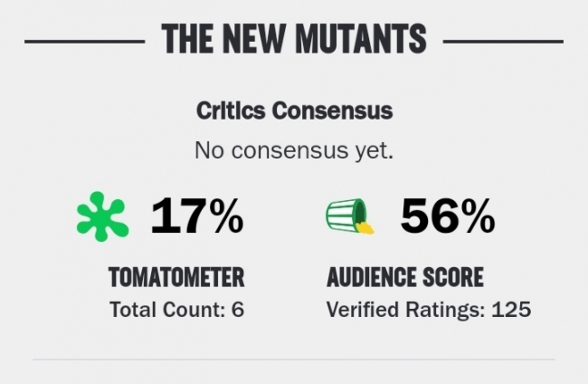588x384 pixels.
Task: Click the horizontal line left of title
Action: pyautogui.click(x=85, y=42)
